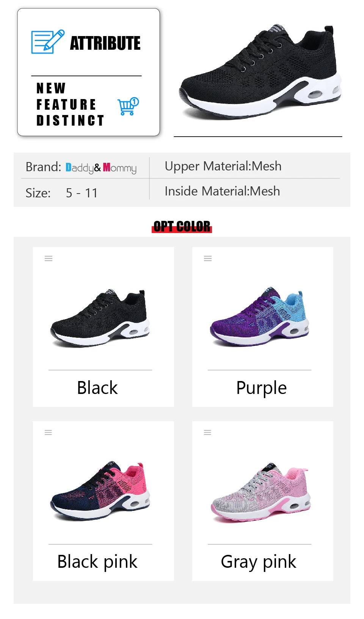Click Upper Material:Mesh text
The width and height of the screenshot is (364, 619).
(x=223, y=166)
